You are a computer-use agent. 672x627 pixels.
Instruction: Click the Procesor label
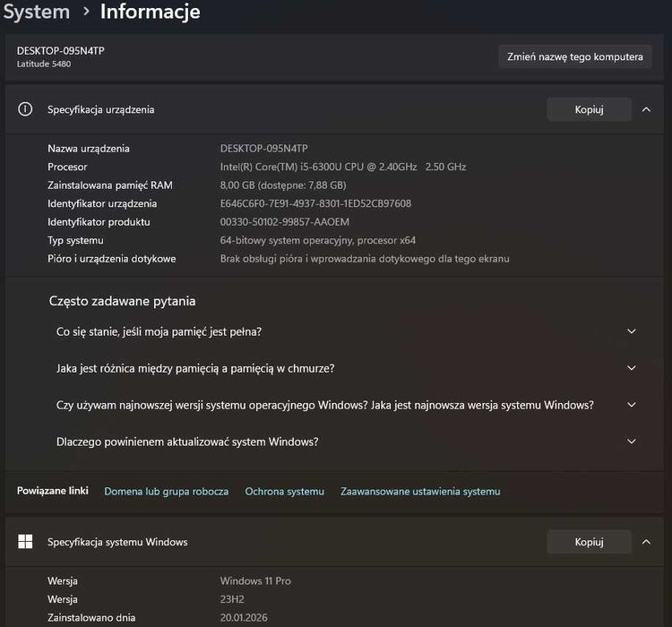click(67, 167)
